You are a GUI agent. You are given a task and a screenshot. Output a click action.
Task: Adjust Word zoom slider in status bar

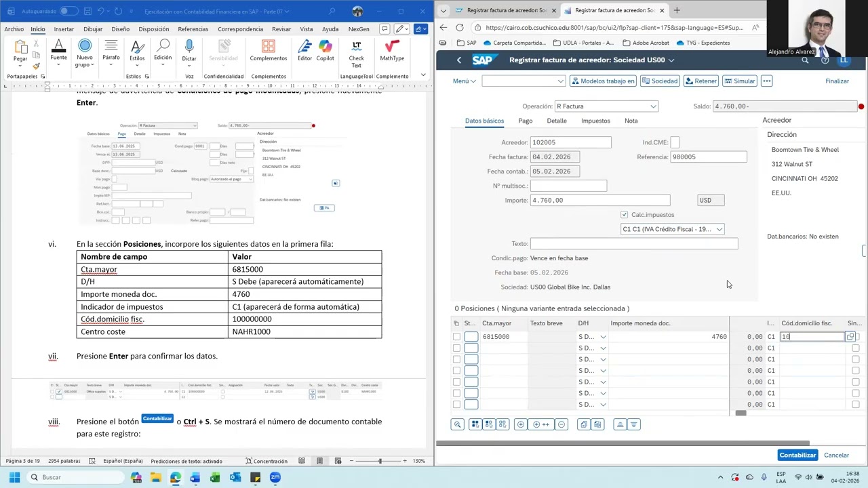pyautogui.click(x=380, y=461)
